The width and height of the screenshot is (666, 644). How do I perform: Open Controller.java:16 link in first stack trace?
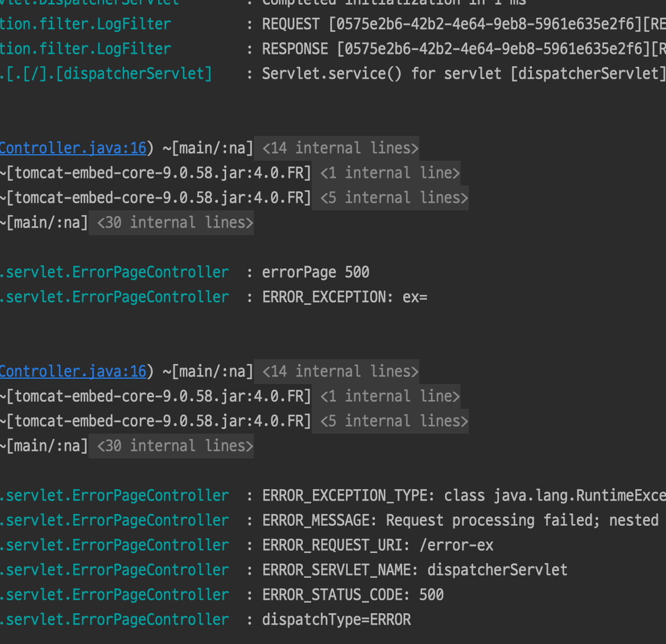[73, 148]
